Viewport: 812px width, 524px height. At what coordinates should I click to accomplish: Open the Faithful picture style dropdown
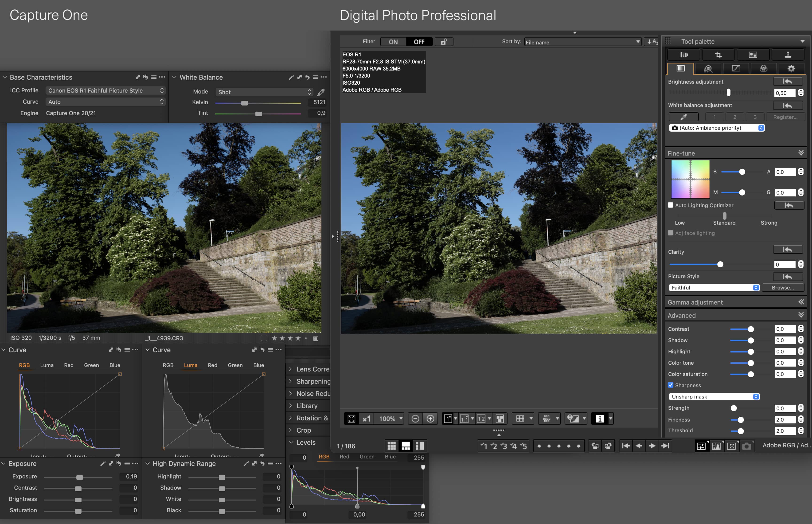[x=714, y=288]
